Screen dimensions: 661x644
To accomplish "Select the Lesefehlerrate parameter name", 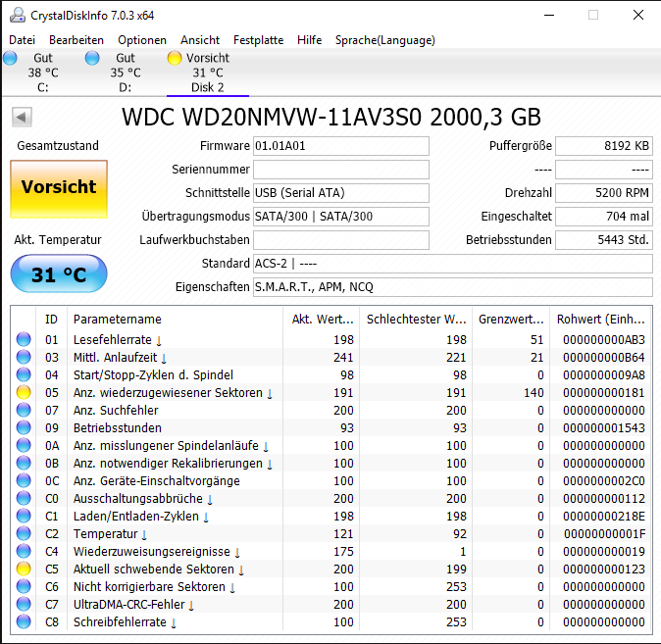I will click(x=118, y=340).
